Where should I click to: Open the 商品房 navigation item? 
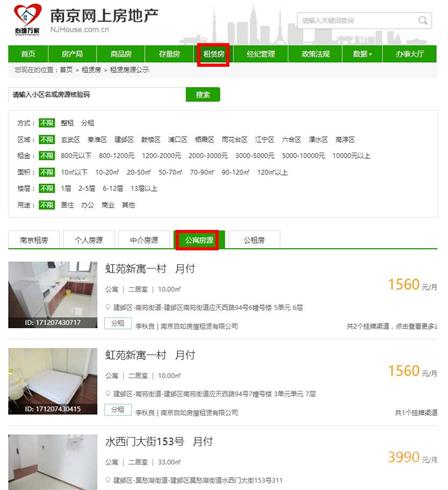[x=121, y=54]
